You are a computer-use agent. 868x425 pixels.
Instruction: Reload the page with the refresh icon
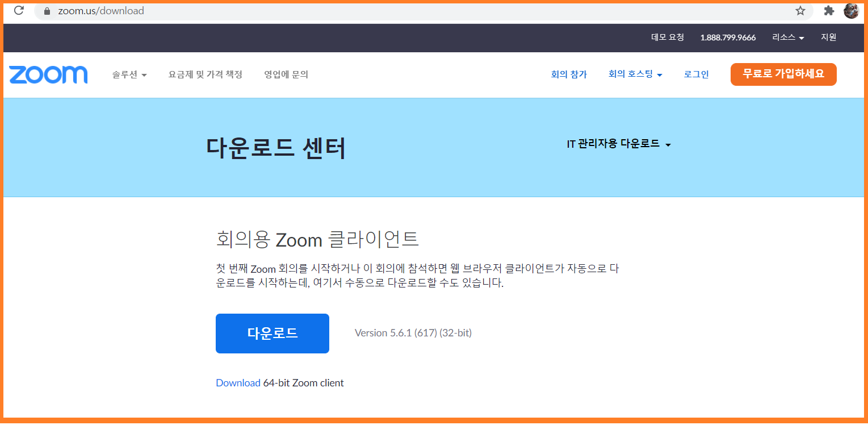click(19, 10)
